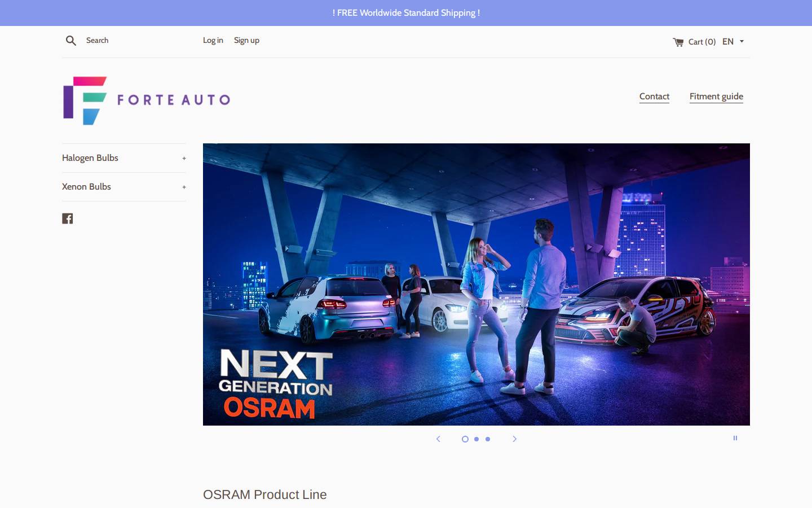Select the second slide indicator dot

[x=476, y=439]
